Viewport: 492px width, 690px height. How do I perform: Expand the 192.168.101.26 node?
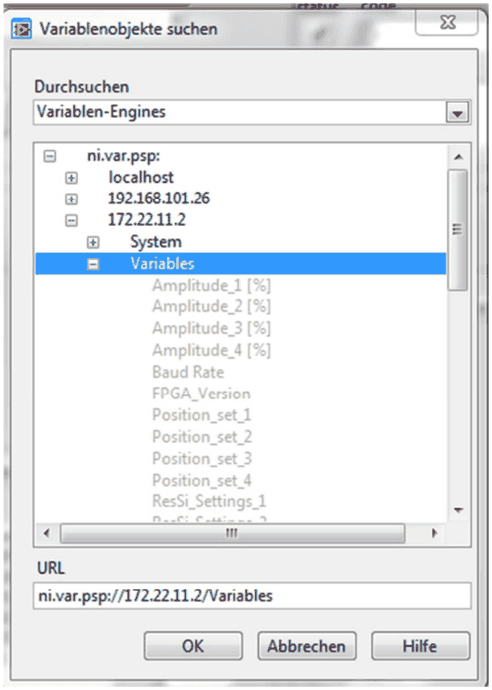pos(71,199)
